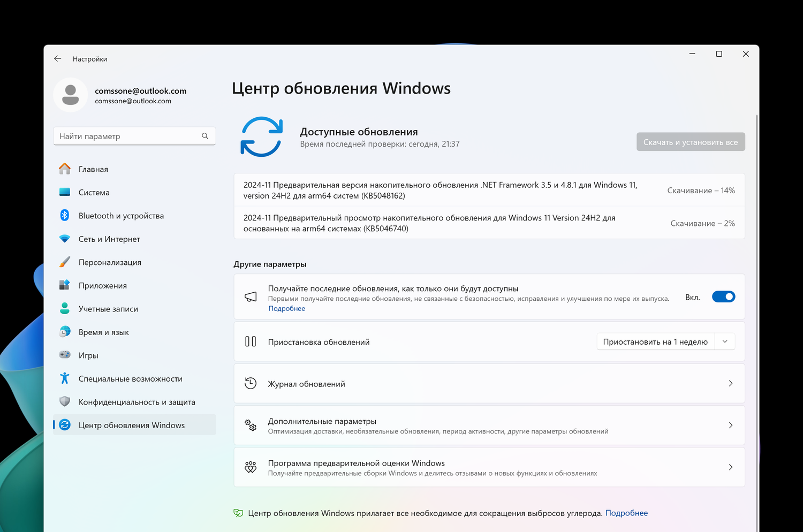Go to Система in the sidebar

click(x=134, y=192)
